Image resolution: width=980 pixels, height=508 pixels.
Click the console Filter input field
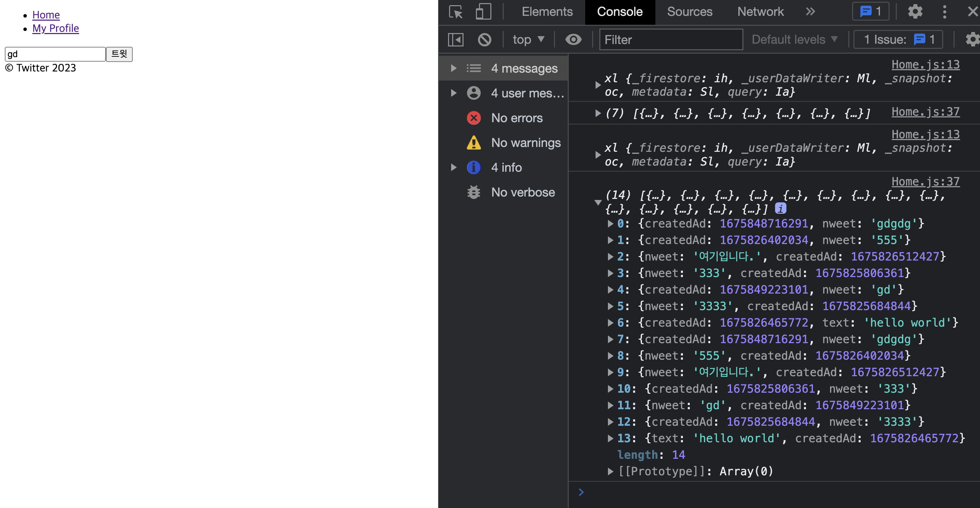[671, 40]
